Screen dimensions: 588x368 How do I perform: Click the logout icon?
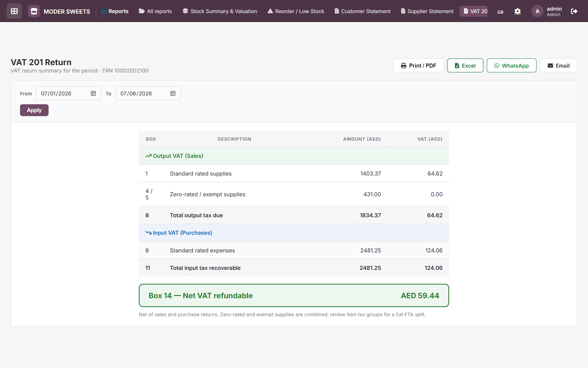tap(574, 11)
